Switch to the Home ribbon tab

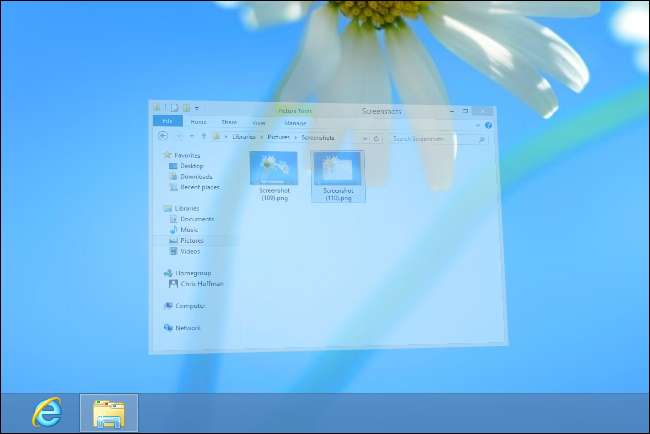click(x=198, y=122)
